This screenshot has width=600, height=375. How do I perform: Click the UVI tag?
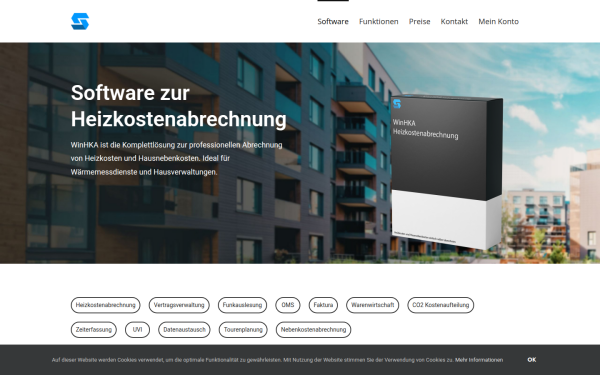tap(137, 329)
